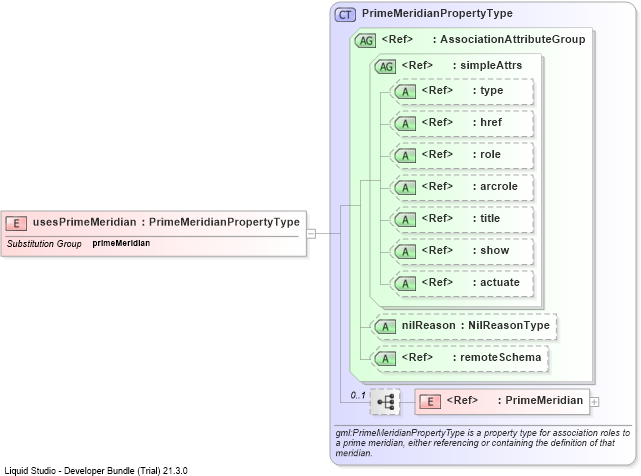641x476 pixels.
Task: Select the nilReason : NilReasonType label
Action: 475,325
